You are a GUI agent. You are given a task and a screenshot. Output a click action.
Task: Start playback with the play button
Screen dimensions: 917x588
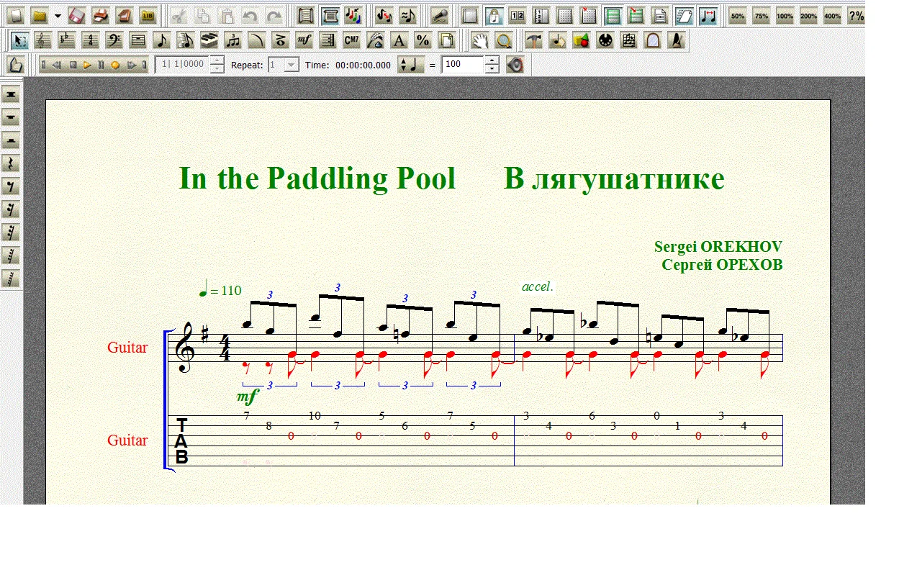(87, 65)
